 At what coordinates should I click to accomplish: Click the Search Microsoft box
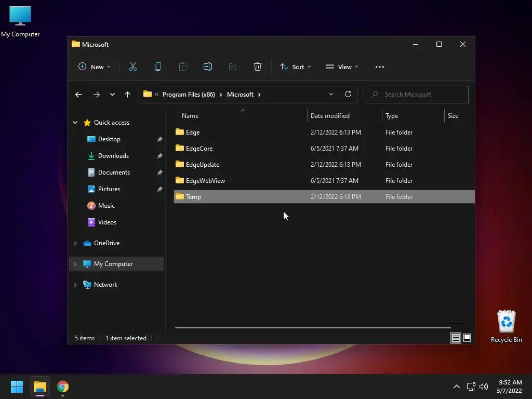416,95
